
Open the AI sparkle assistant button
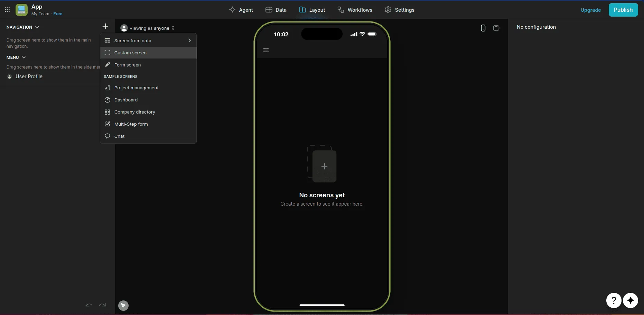[631, 300]
